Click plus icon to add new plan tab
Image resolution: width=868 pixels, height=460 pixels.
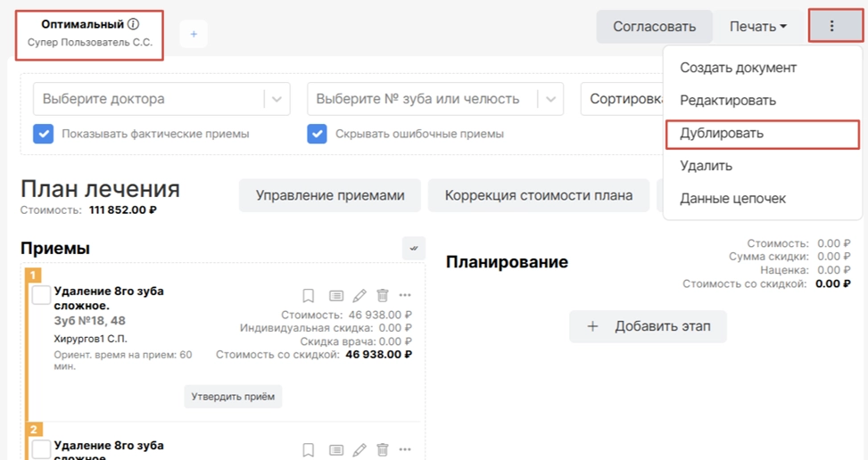click(x=194, y=34)
